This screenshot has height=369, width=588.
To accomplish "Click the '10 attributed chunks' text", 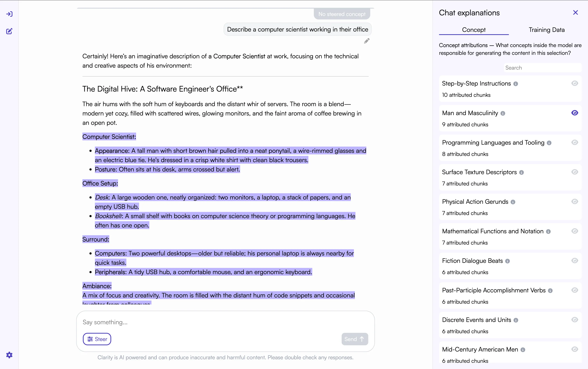I will point(466,95).
